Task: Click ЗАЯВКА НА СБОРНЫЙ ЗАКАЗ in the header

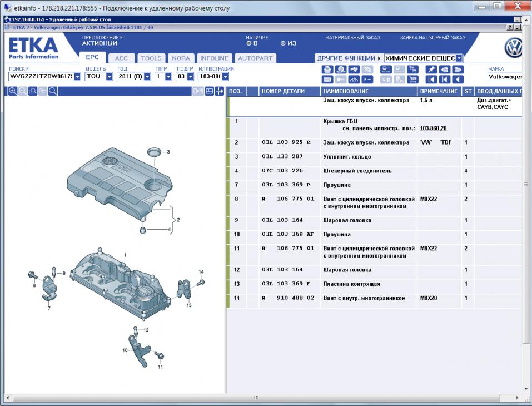Action: coord(432,38)
